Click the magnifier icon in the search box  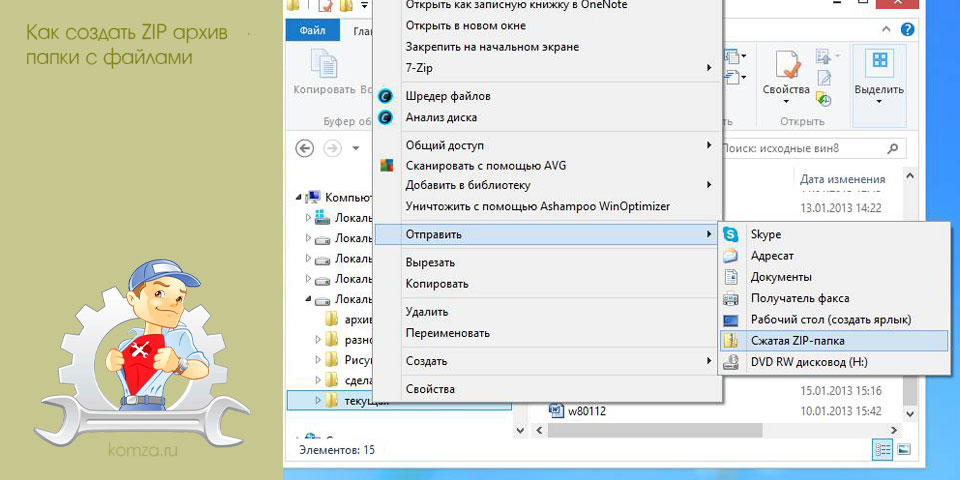pyautogui.click(x=893, y=148)
